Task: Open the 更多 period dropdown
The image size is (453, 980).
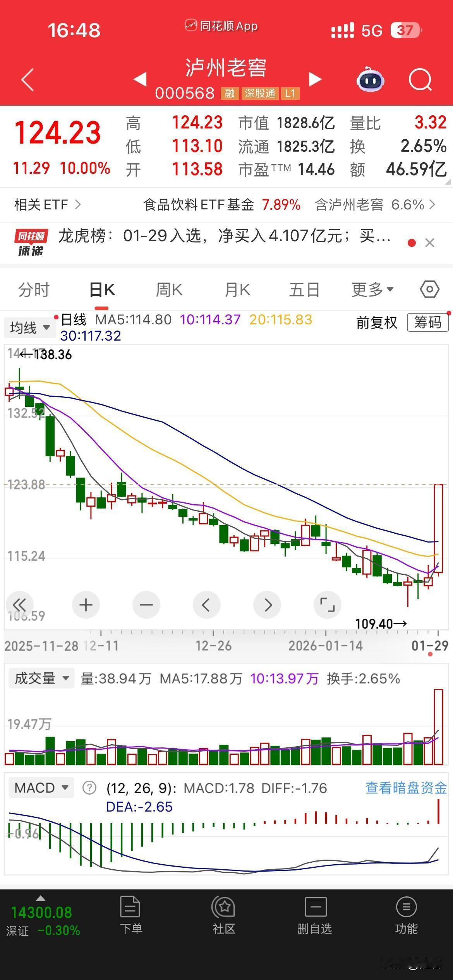Action: point(372,289)
